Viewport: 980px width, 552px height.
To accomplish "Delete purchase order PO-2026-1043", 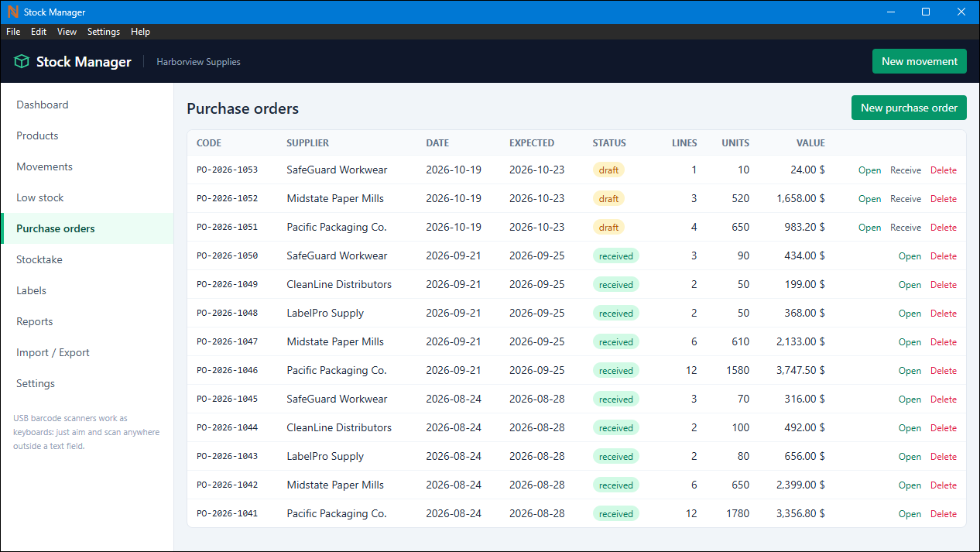I will [x=944, y=457].
